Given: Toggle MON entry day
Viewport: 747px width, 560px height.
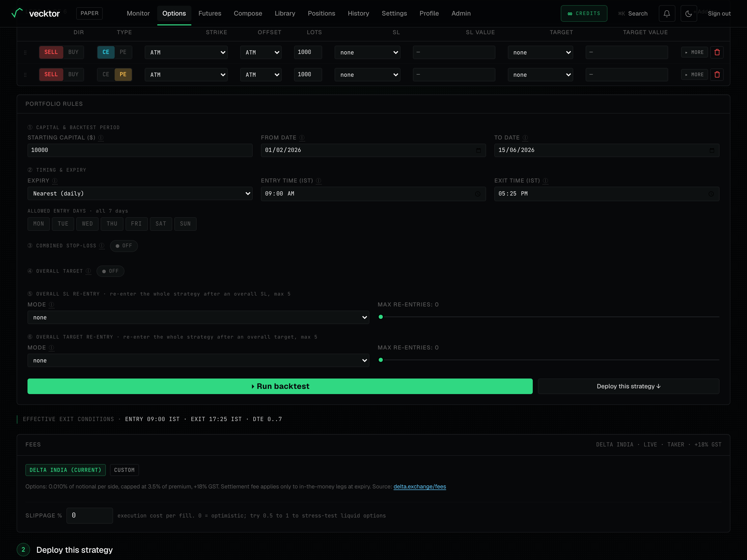Looking at the screenshot, I should click(38, 224).
